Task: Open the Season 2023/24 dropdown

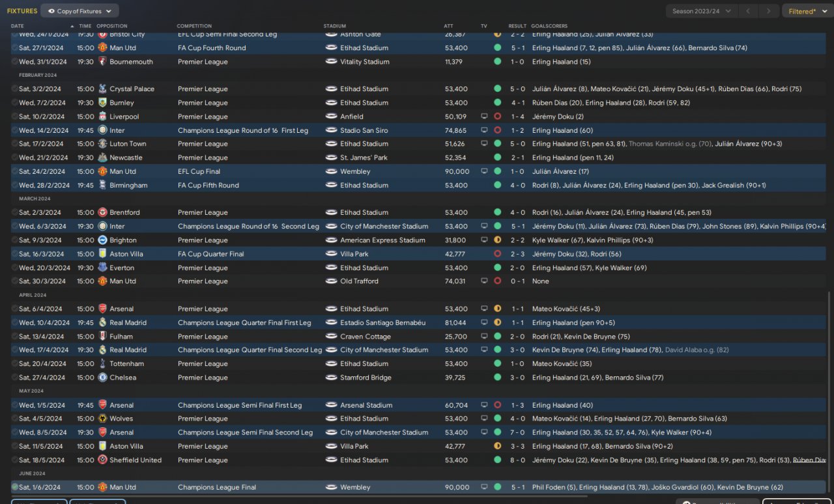Action: [x=702, y=11]
